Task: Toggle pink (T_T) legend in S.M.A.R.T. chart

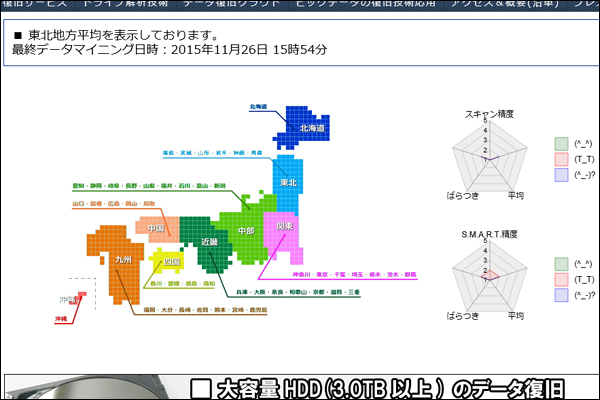Action: coord(561,280)
